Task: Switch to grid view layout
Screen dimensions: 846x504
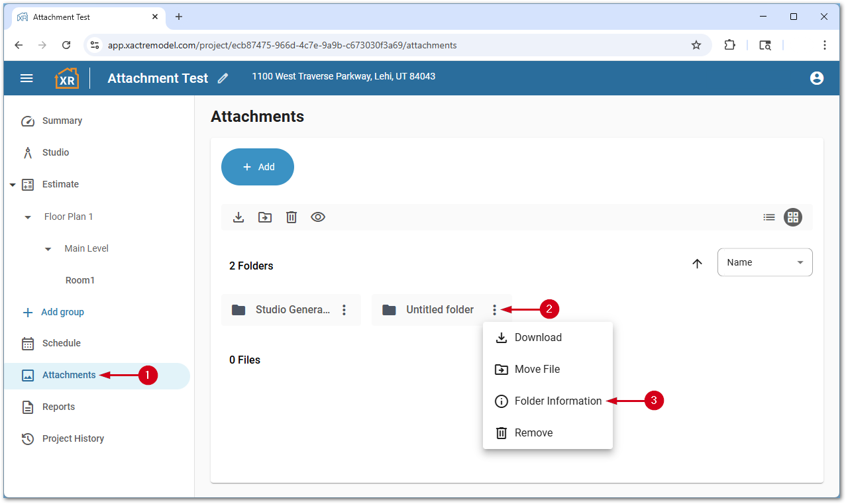Action: point(793,217)
